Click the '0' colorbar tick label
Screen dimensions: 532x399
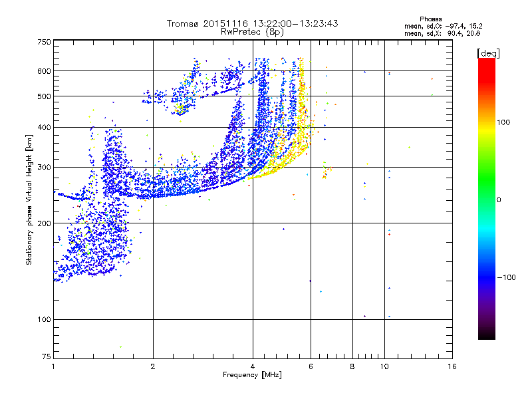pos(499,199)
